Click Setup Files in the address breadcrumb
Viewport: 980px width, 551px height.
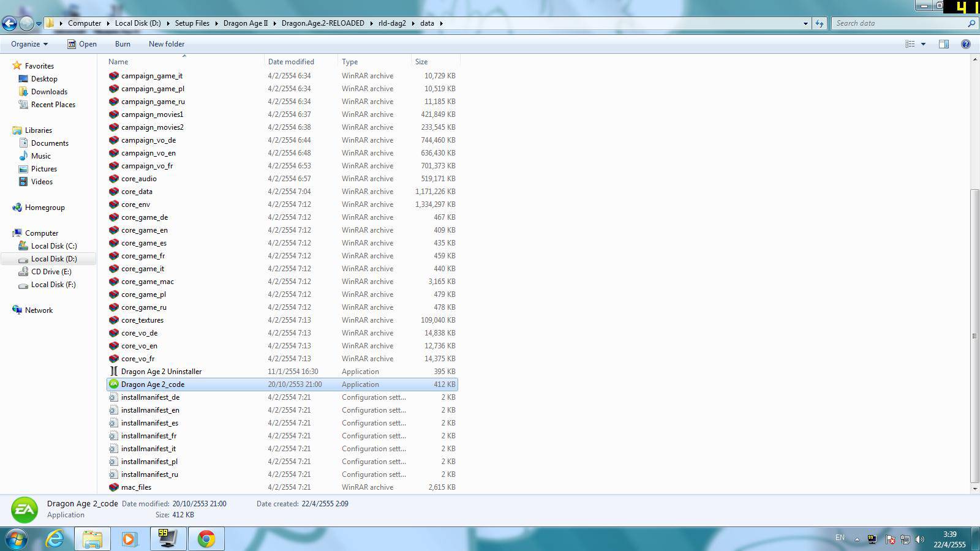click(192, 23)
